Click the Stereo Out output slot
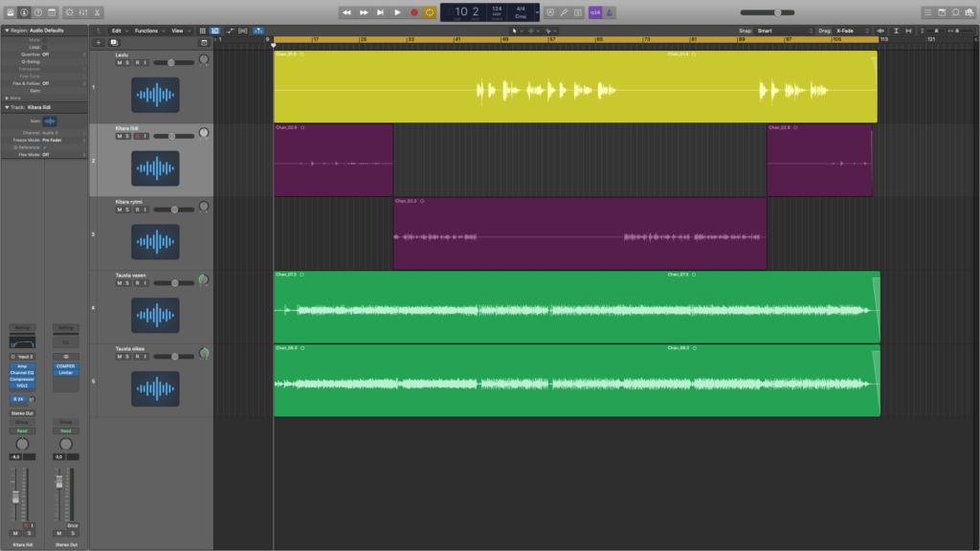 22,413
